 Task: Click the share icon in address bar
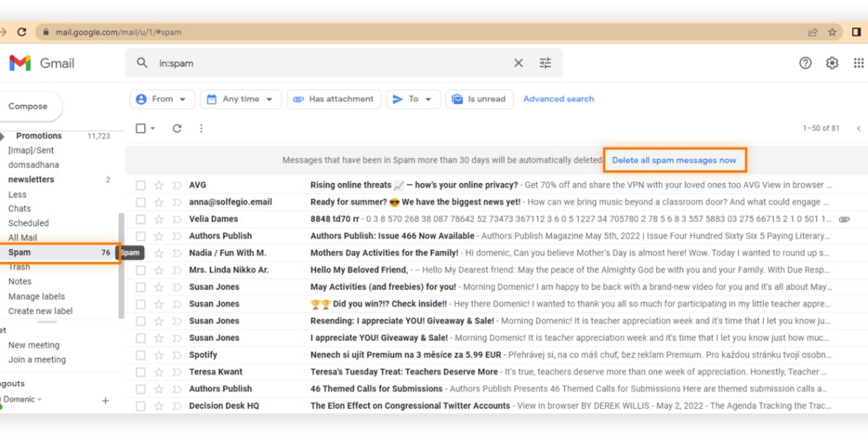pos(813,32)
